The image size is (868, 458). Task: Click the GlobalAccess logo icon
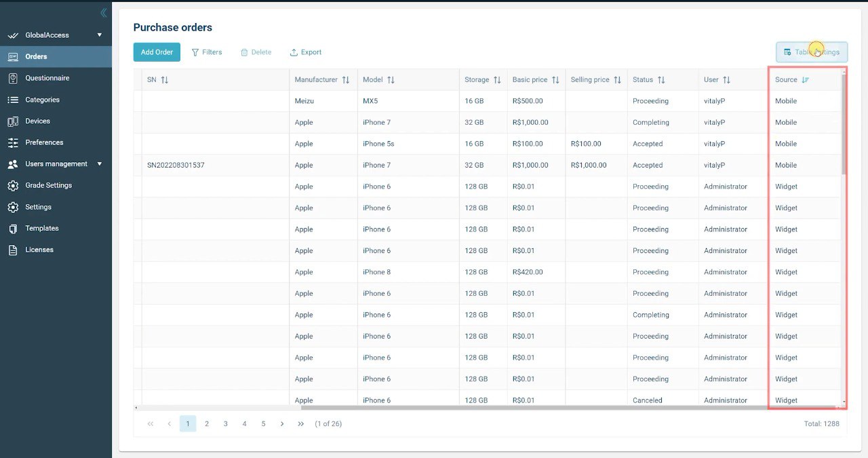tap(13, 35)
